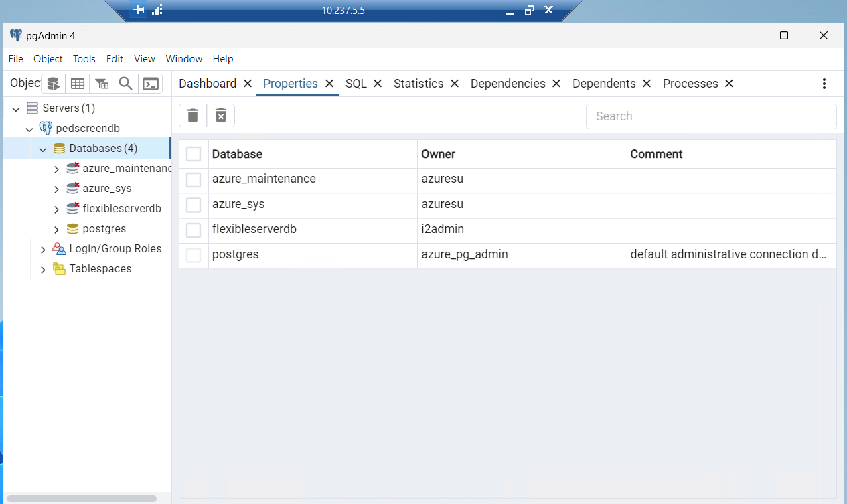This screenshot has width=847, height=504.
Task: Switch to the Dashboard tab
Action: (208, 84)
